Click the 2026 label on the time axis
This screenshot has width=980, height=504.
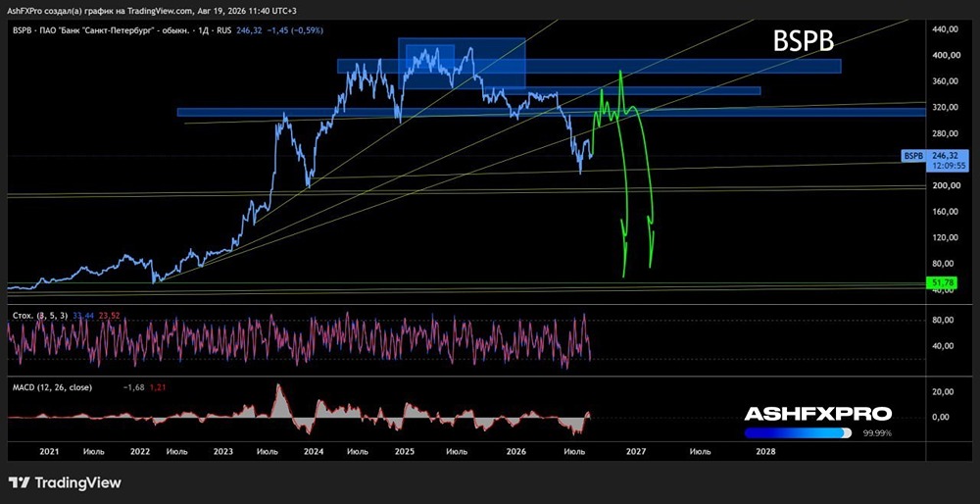[x=515, y=451]
